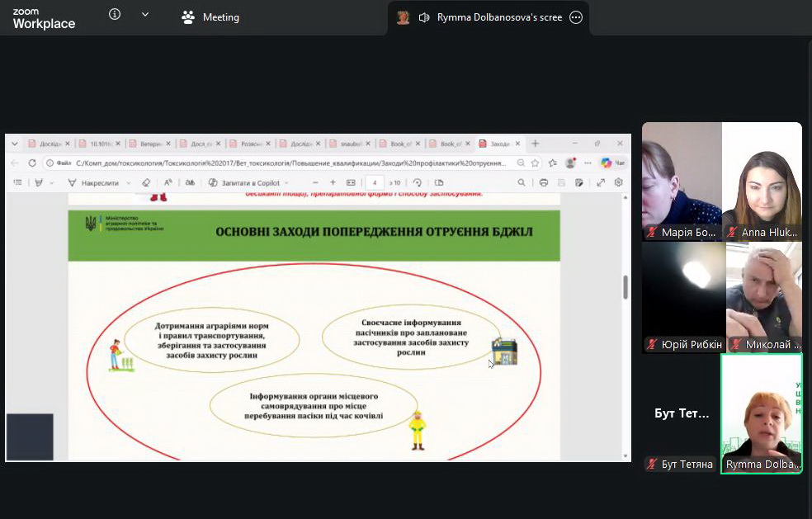Expand the chevron next to info icon
The height and width of the screenshot is (519, 812).
[145, 15]
